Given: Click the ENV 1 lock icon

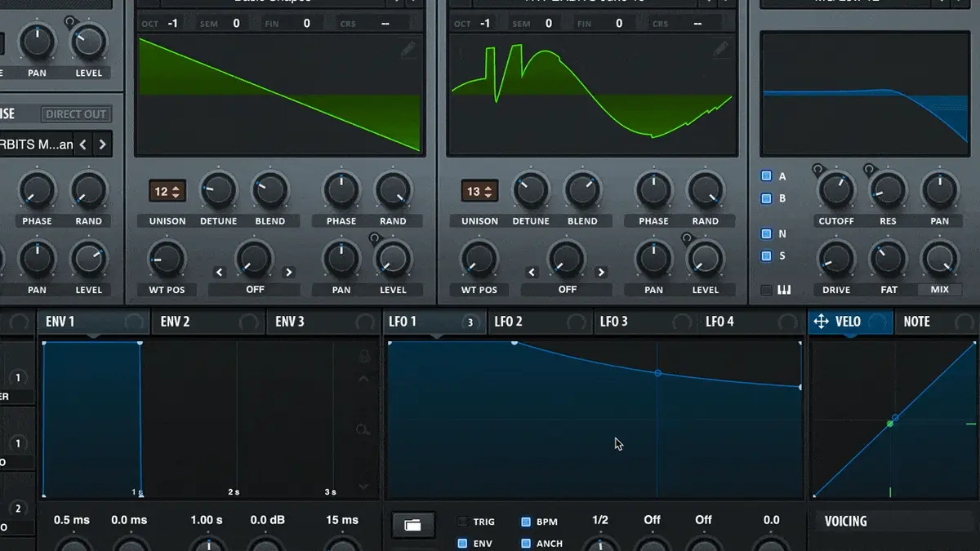Looking at the screenshot, I should [x=364, y=356].
